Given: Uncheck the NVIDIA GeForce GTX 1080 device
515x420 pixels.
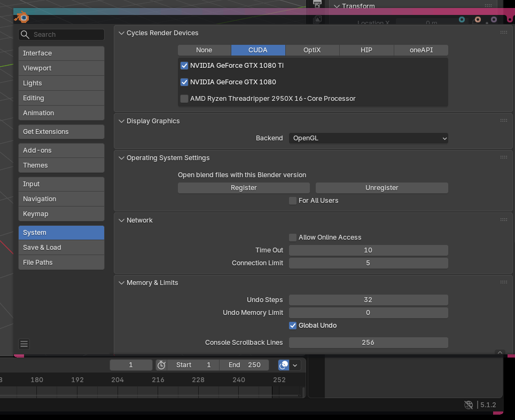Looking at the screenshot, I should pyautogui.click(x=184, y=82).
